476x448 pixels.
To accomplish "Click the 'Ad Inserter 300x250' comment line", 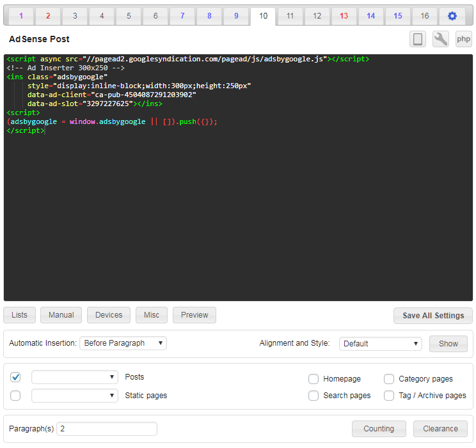I will [65, 68].
